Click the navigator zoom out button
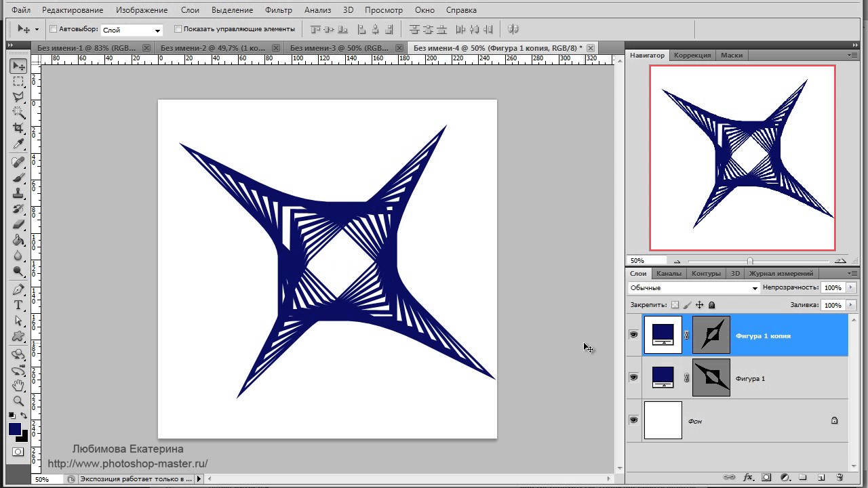 677,261
